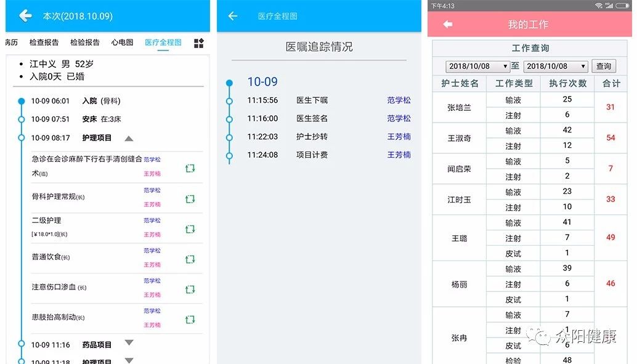Select the 检验报告 tab
Screen dimensions: 637x364
point(85,42)
